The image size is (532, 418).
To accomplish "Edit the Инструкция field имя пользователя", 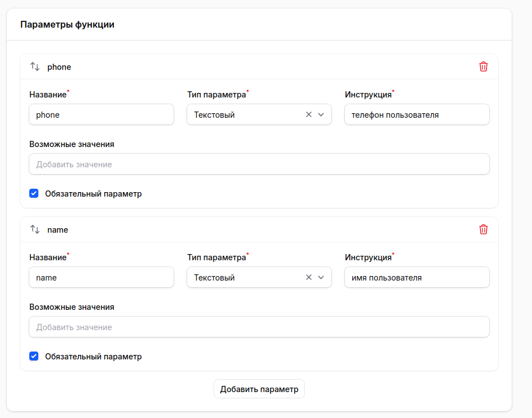I will click(x=417, y=278).
